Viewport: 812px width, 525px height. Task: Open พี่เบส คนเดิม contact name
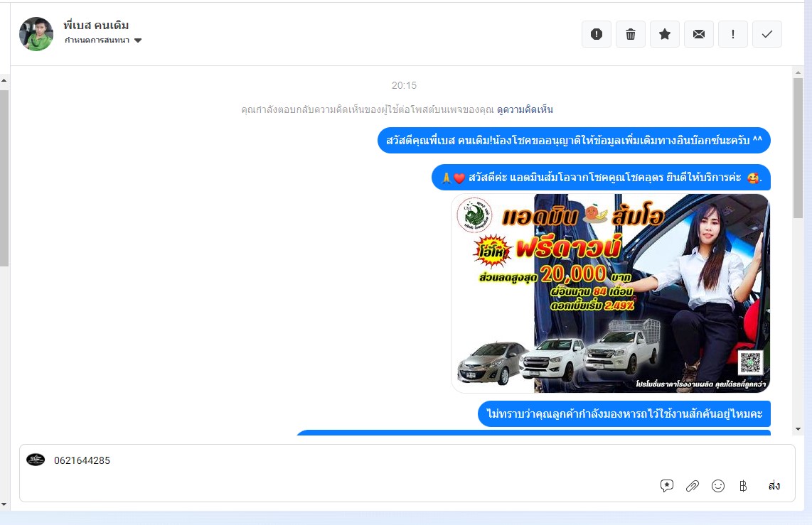[x=96, y=26]
